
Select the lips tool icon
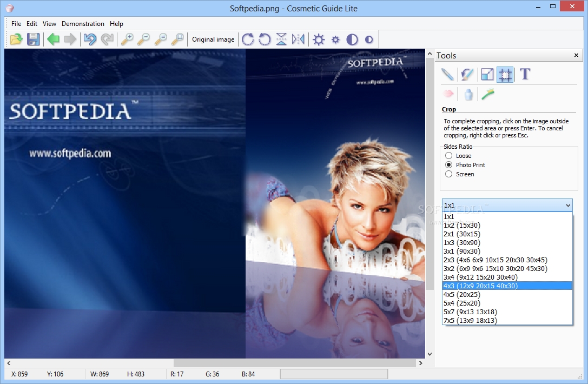click(448, 94)
